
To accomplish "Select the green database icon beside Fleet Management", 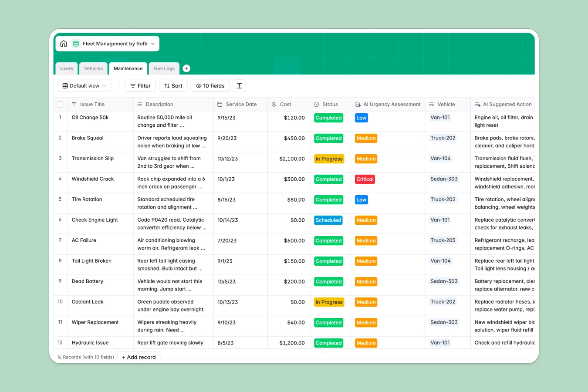I will [x=76, y=44].
